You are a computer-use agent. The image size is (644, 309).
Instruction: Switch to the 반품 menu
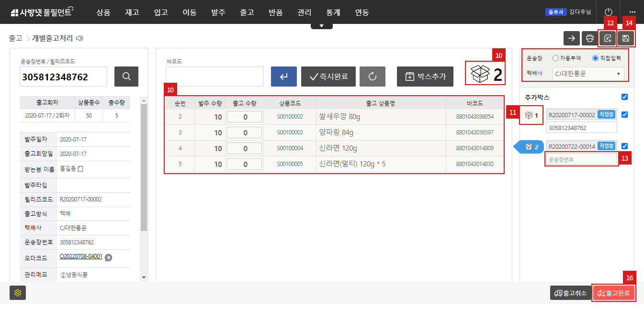click(275, 12)
